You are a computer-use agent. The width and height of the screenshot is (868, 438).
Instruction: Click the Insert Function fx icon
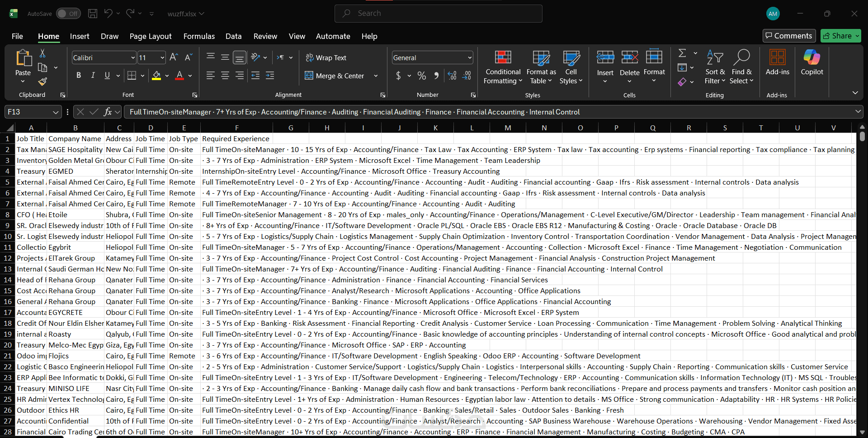click(x=108, y=112)
